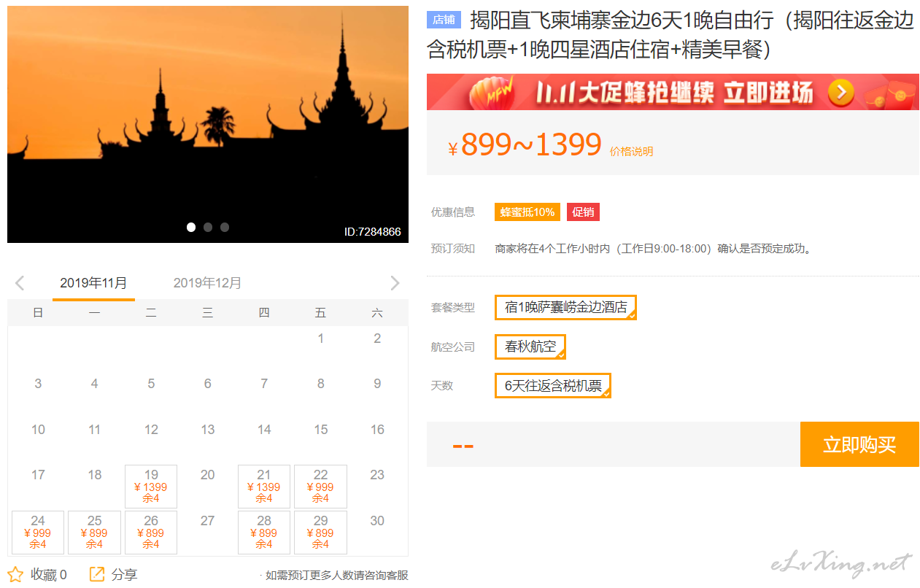This screenshot has height=588, width=920.
Task: Click unavailable date 20 in calendar
Action: pos(208,475)
